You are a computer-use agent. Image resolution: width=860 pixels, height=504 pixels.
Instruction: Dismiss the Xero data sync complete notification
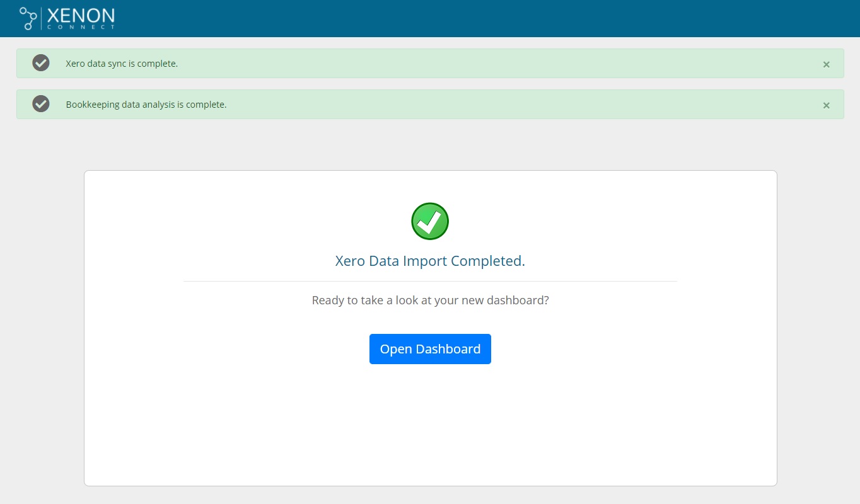tap(826, 64)
